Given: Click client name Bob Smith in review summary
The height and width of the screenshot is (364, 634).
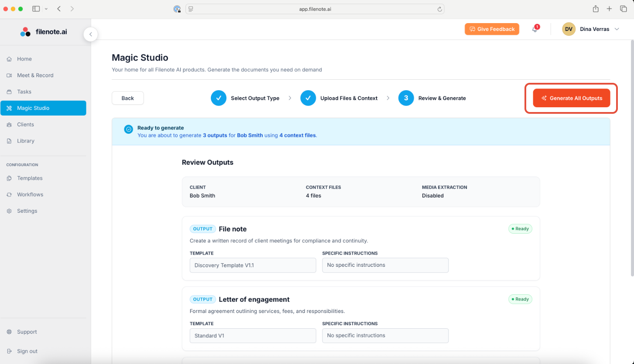Looking at the screenshot, I should [x=202, y=196].
